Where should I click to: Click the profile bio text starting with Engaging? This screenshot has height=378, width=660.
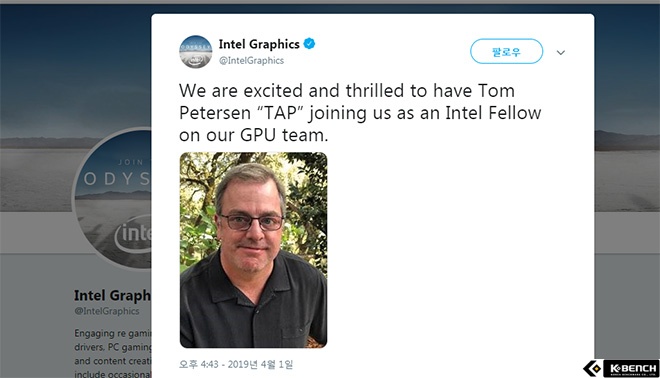pos(112,354)
